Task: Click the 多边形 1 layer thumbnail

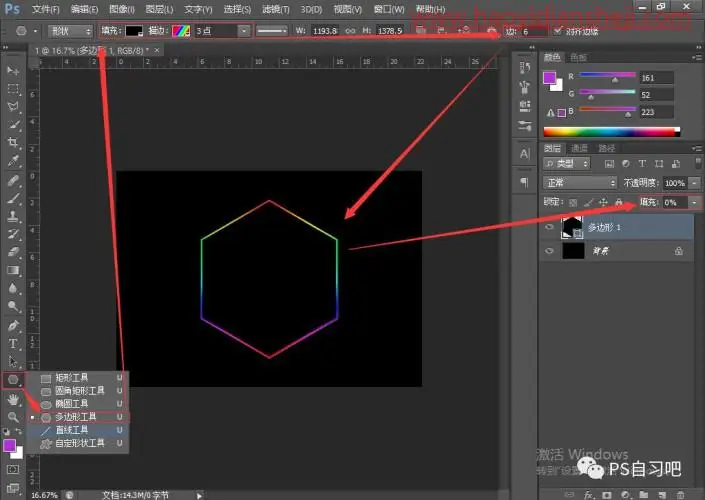Action: [572, 227]
